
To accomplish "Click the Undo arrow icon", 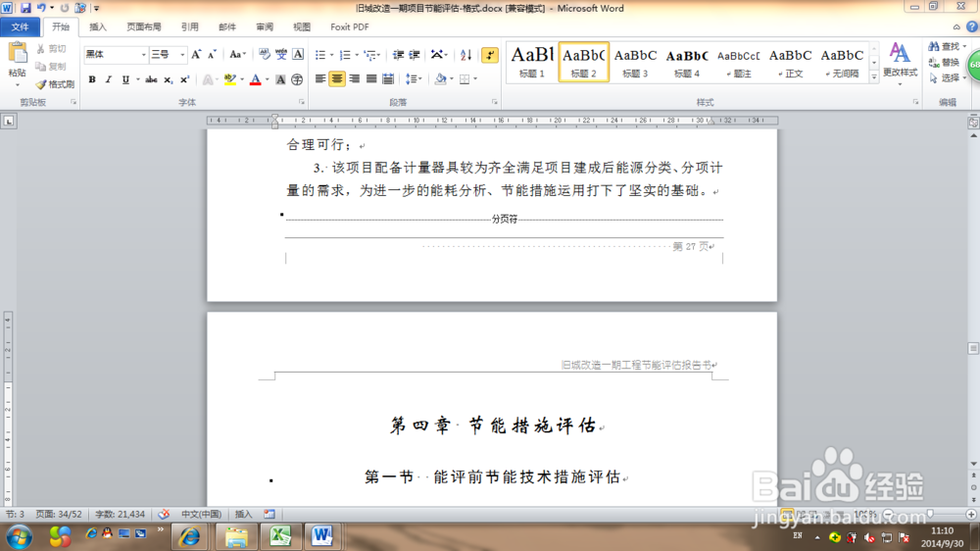I will [x=41, y=8].
